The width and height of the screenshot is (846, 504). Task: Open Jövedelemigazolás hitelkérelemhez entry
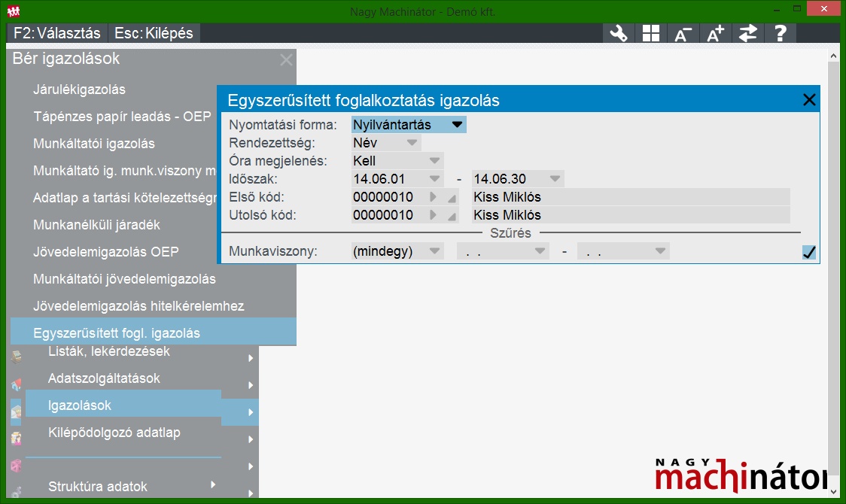[x=138, y=305]
